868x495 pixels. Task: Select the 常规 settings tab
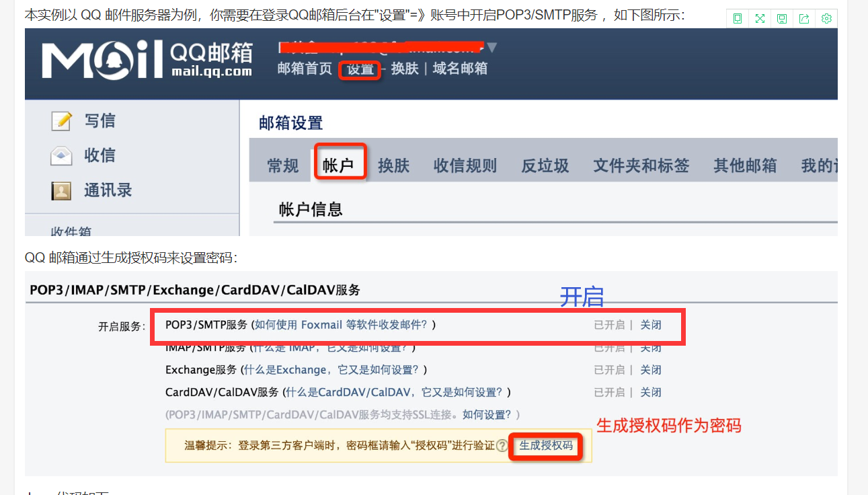(x=283, y=165)
